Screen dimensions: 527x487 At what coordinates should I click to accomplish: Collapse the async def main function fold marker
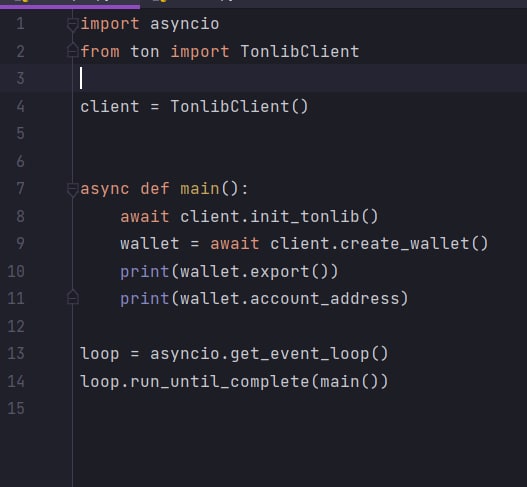[72, 190]
